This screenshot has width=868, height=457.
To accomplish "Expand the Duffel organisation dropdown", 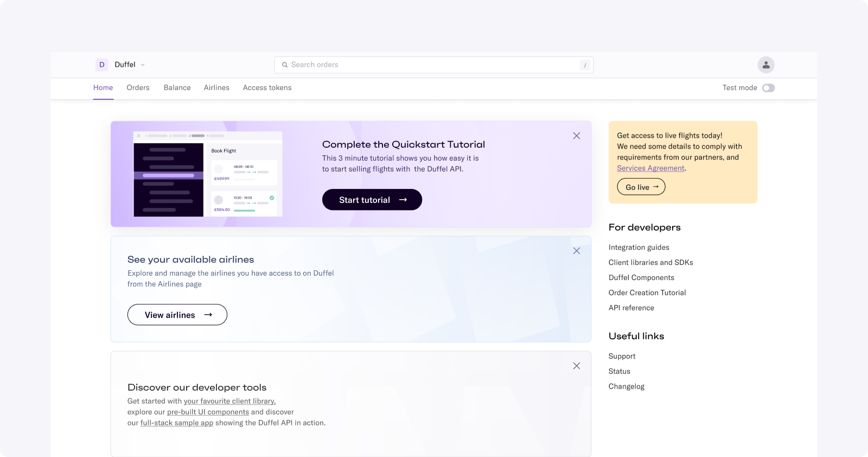I will [x=143, y=65].
